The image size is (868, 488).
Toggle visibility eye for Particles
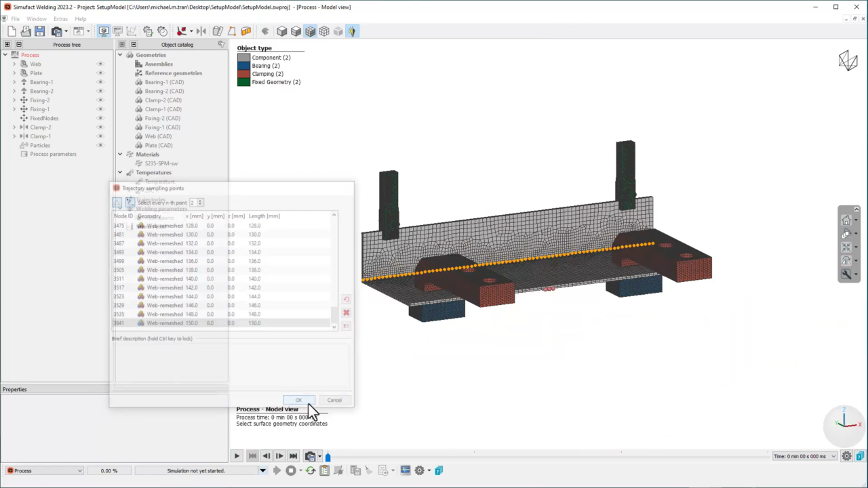point(100,145)
